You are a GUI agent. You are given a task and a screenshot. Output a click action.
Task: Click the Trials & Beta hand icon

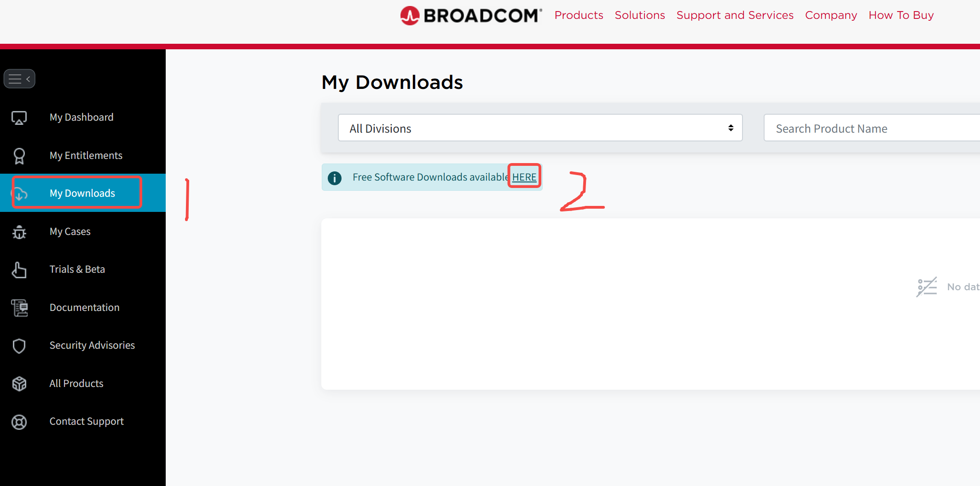point(19,270)
